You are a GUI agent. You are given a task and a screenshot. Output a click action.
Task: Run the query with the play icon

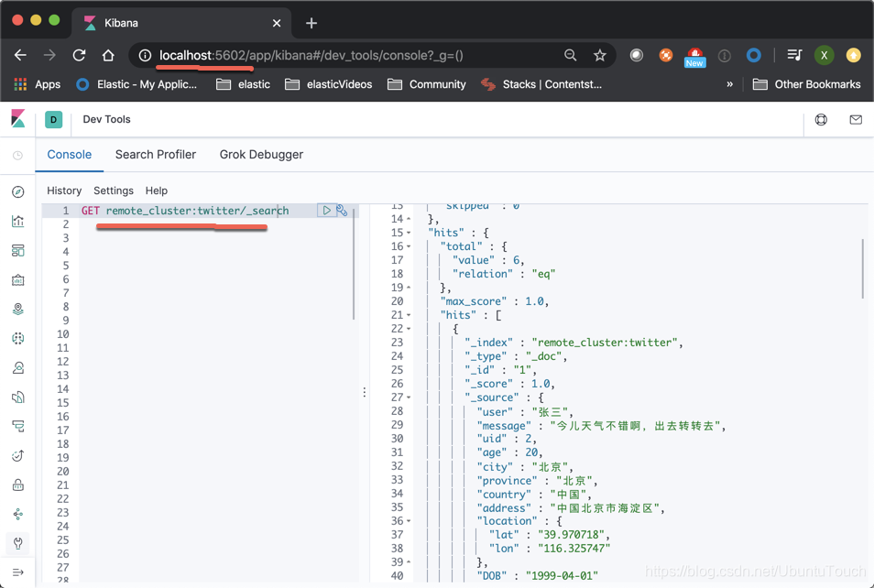point(327,210)
